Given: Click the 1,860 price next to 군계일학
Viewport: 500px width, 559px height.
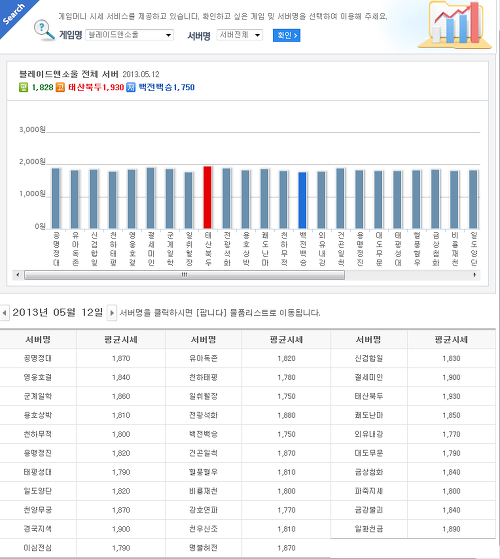Looking at the screenshot, I should click(121, 396).
